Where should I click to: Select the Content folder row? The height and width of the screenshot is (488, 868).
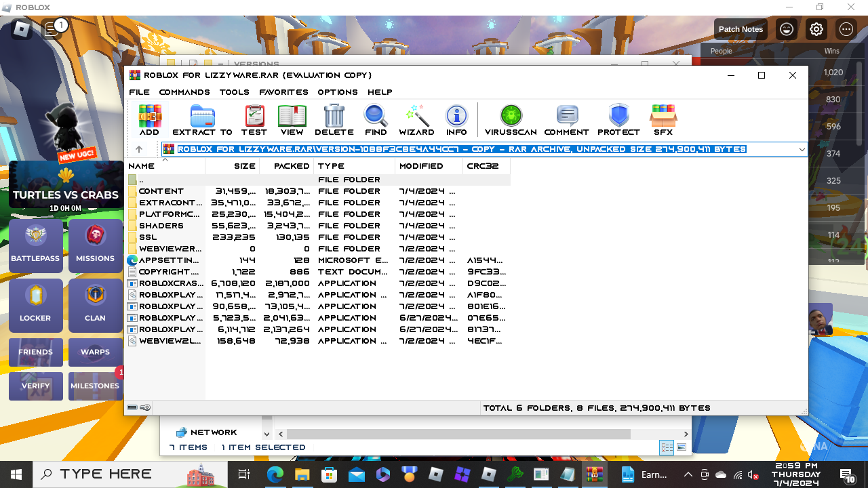(319, 191)
